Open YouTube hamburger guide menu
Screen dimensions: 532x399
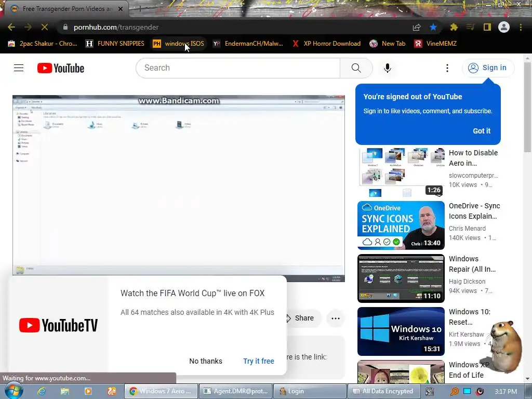[19, 68]
